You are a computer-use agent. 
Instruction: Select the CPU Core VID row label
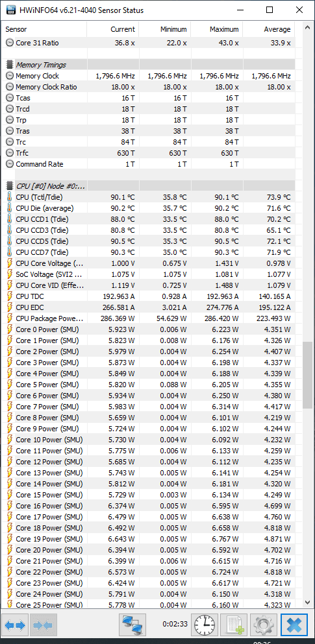(49, 285)
